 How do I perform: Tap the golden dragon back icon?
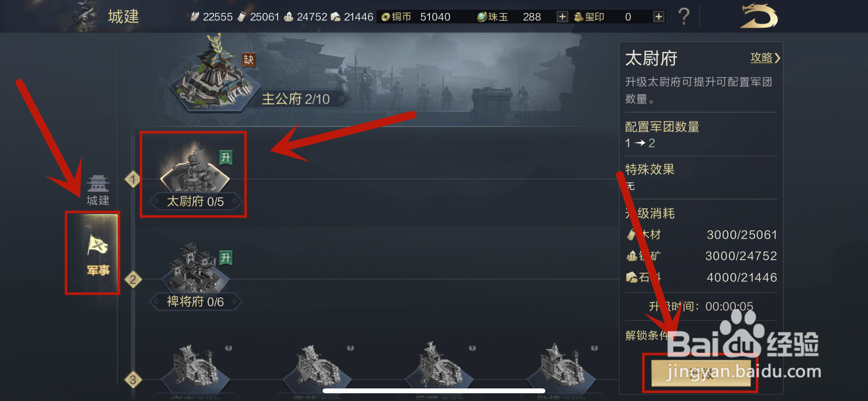tap(759, 16)
